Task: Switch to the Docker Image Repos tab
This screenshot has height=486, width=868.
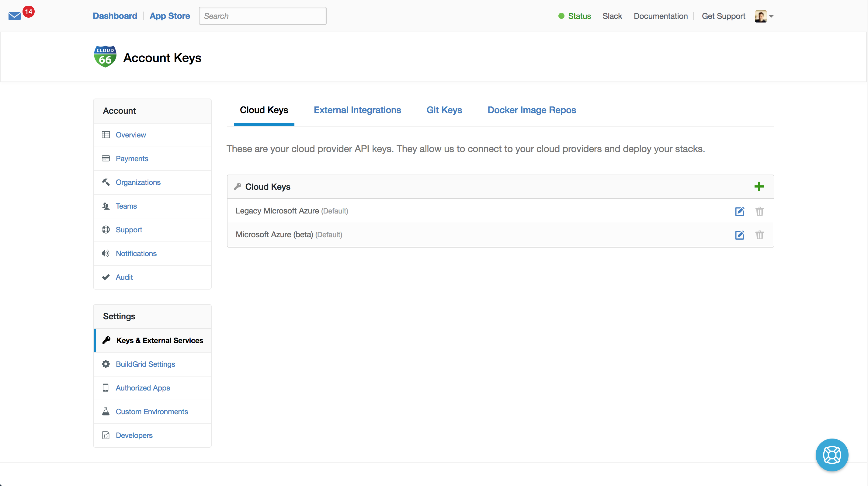Action: tap(532, 110)
